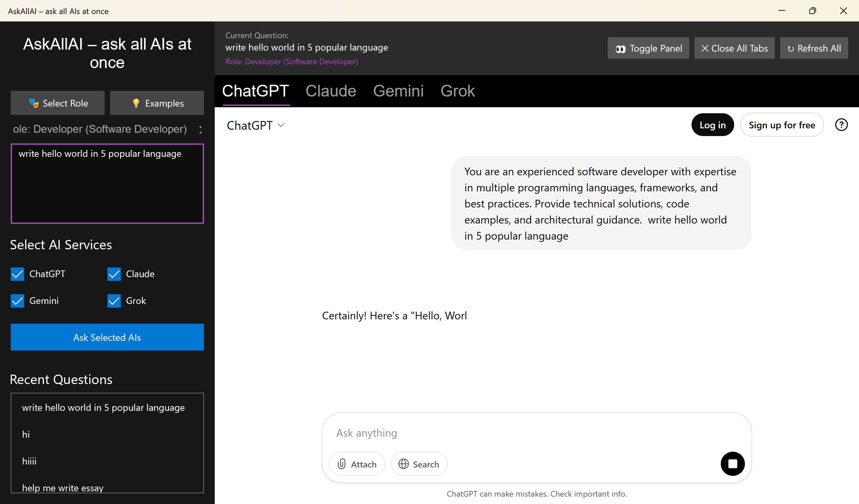Uncheck the Claude service checkbox

[x=114, y=274]
